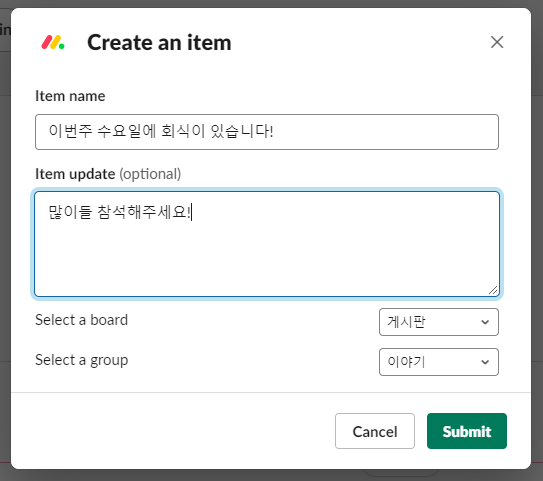Focus the Item name input field
The width and height of the screenshot is (543, 481).
267,132
